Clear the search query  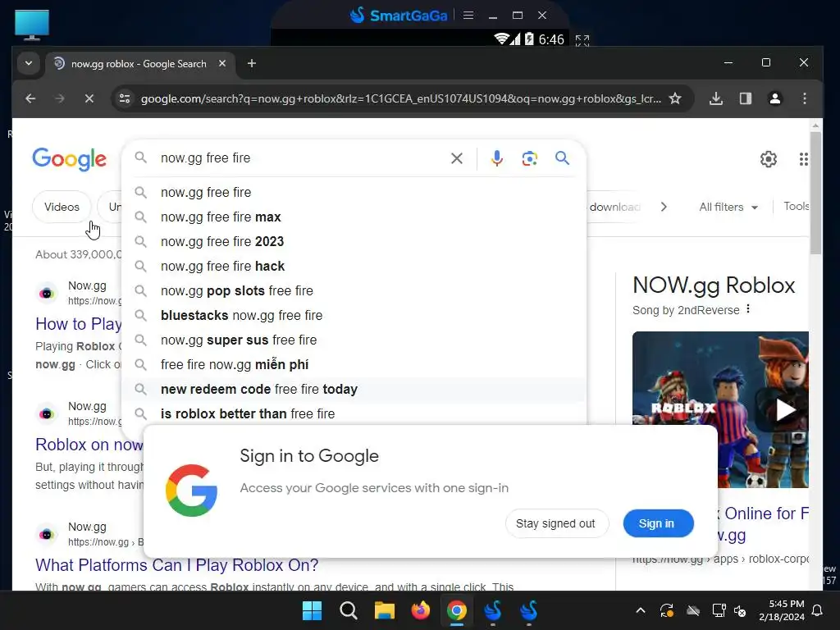click(456, 158)
